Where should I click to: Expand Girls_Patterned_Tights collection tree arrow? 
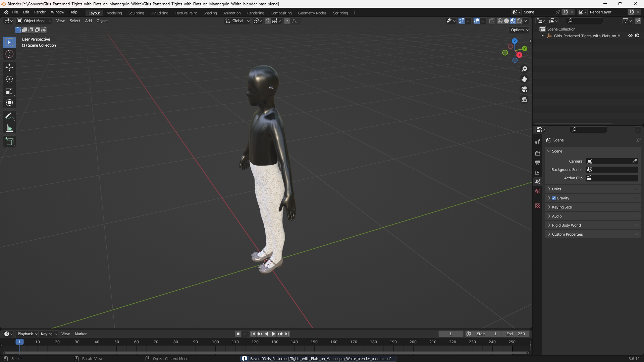pyautogui.click(x=543, y=36)
